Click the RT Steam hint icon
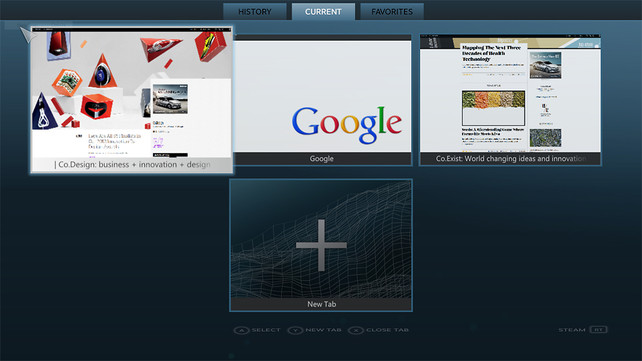 598,329
